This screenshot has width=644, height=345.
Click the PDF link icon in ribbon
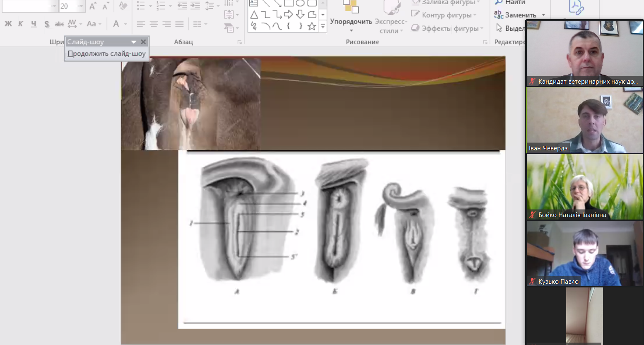click(576, 7)
